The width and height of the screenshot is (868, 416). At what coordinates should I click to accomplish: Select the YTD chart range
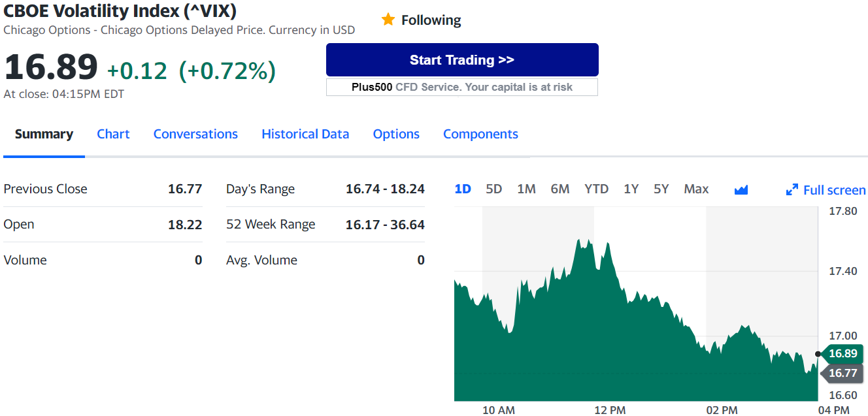point(596,189)
